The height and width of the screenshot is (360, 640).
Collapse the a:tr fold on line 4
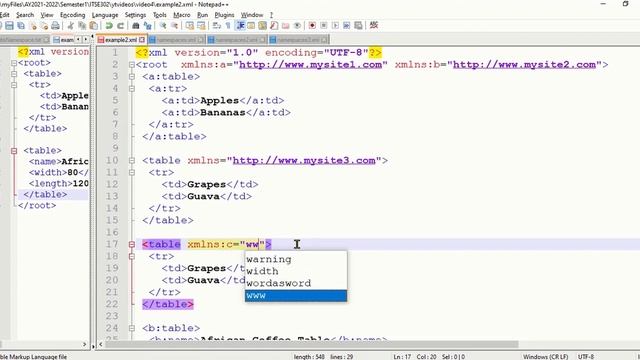point(131,89)
